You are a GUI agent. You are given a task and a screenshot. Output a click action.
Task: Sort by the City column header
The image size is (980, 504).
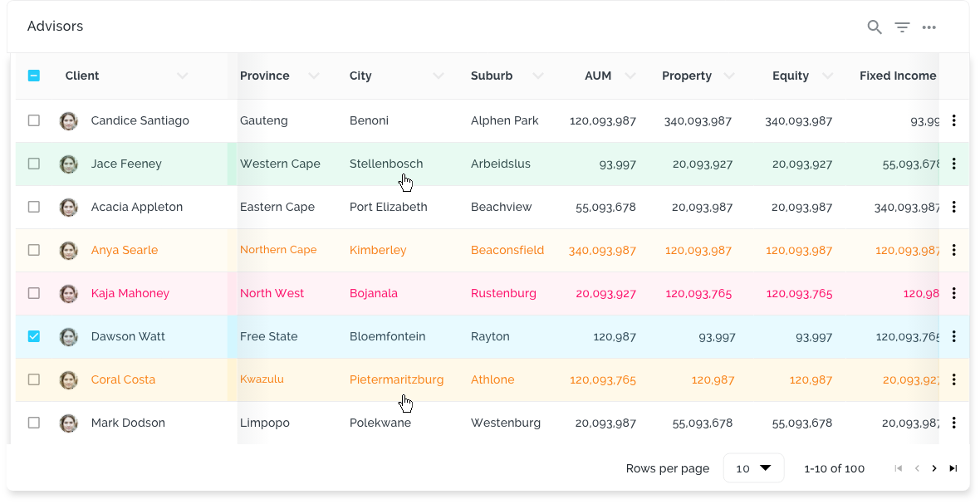pos(360,76)
